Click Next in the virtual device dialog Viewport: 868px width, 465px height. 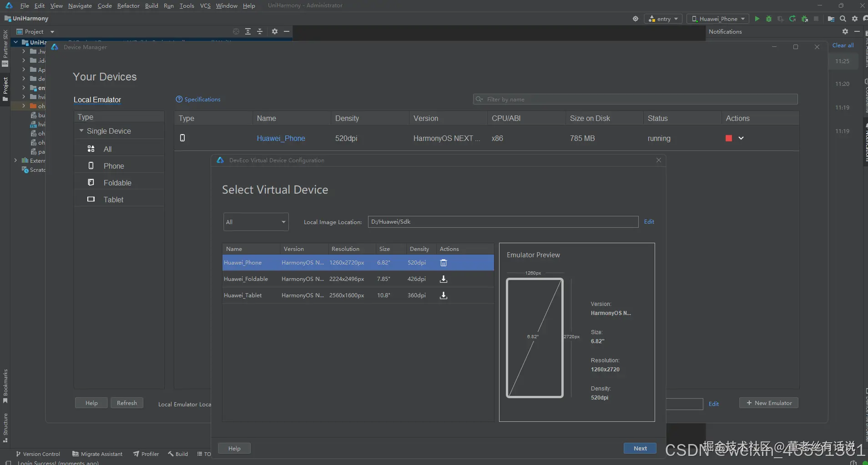coord(640,448)
